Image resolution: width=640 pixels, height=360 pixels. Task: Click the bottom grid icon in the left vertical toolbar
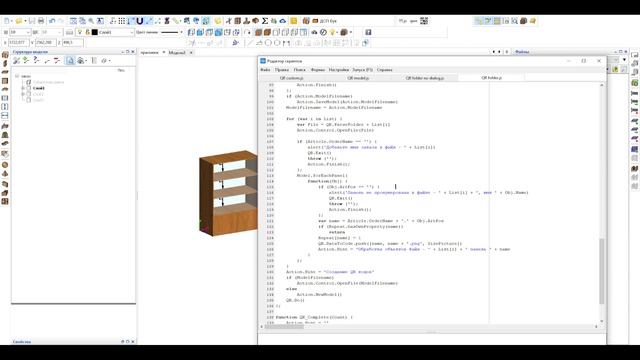[5, 201]
